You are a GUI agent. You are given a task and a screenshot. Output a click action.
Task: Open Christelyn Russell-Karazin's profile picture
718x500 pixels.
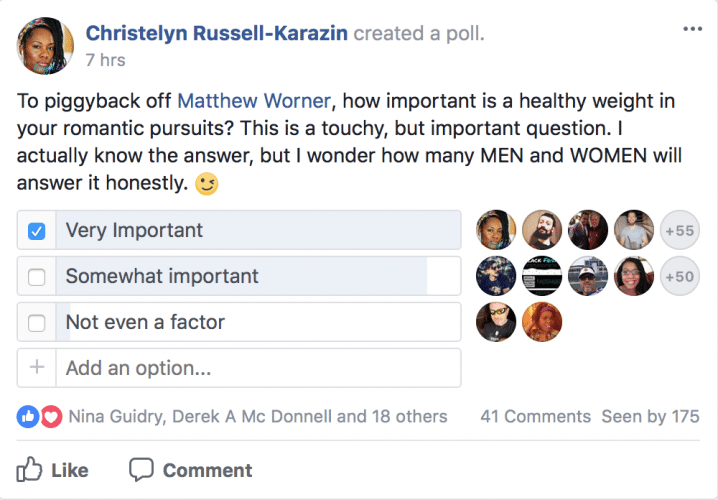coord(46,45)
